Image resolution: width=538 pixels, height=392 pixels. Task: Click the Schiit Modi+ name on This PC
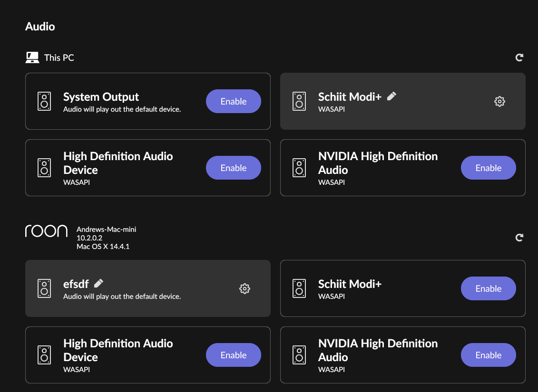(350, 97)
